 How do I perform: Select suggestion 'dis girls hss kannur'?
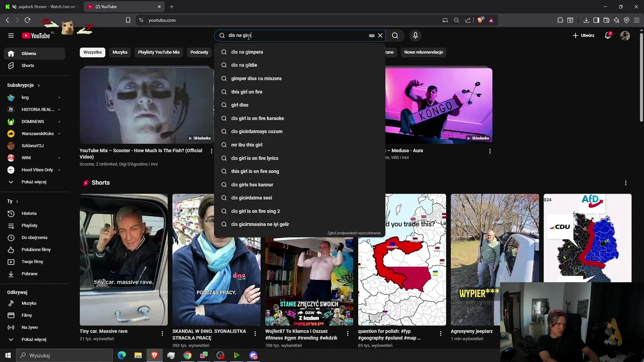299,185
